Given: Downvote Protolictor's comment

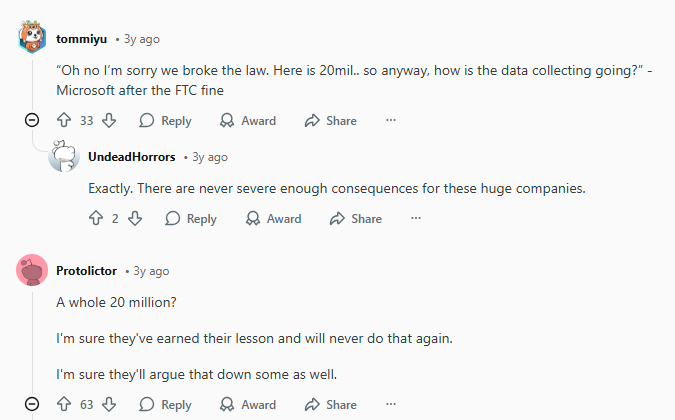Looking at the screenshot, I should pos(109,404).
